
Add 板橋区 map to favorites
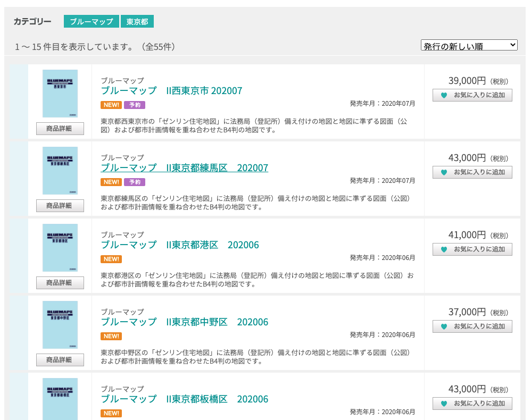coord(472,404)
